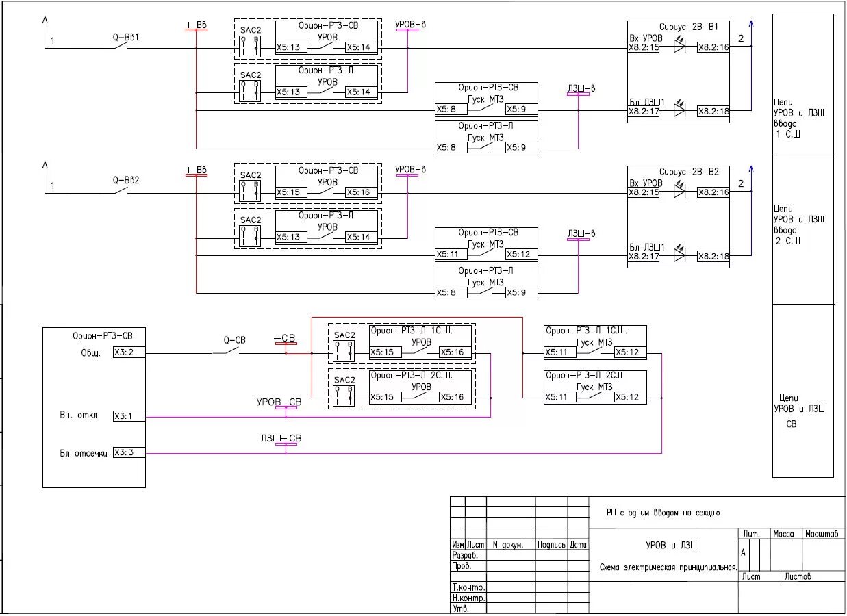Click the Масштаб header cell
The image size is (847, 616).
click(x=823, y=534)
